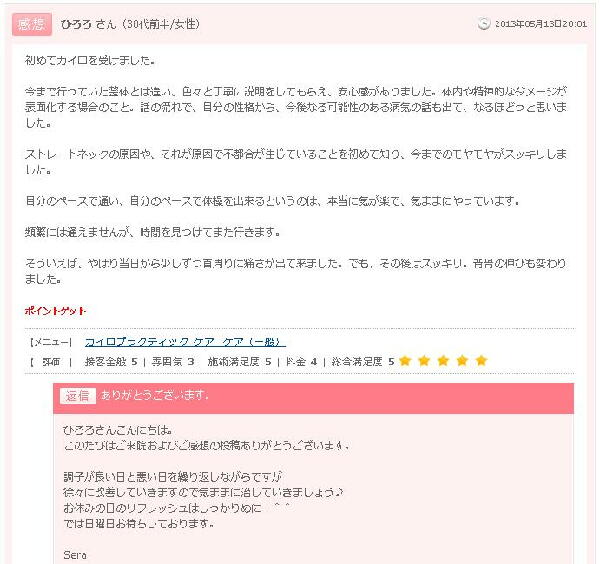Click the 雰囲気 3 rating score
The height and width of the screenshot is (564, 600).
click(x=173, y=362)
